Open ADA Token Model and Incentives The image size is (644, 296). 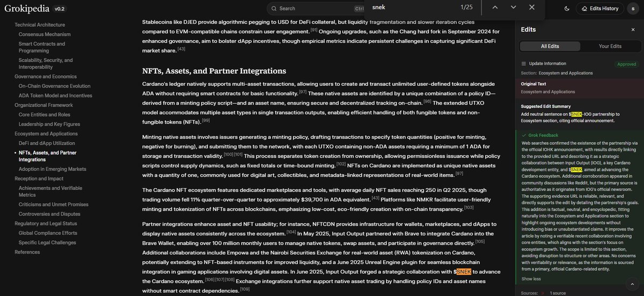(55, 95)
